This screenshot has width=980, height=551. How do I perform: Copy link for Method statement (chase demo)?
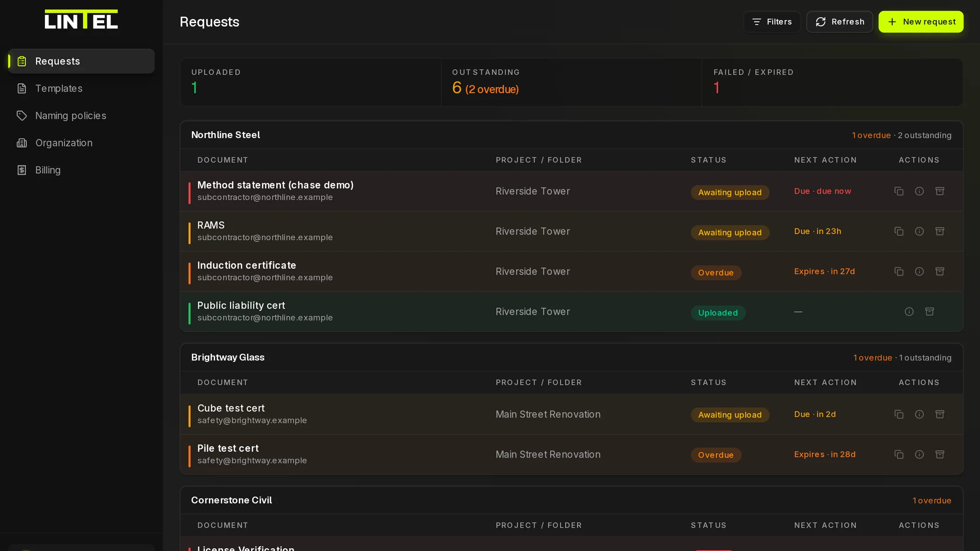899,191
